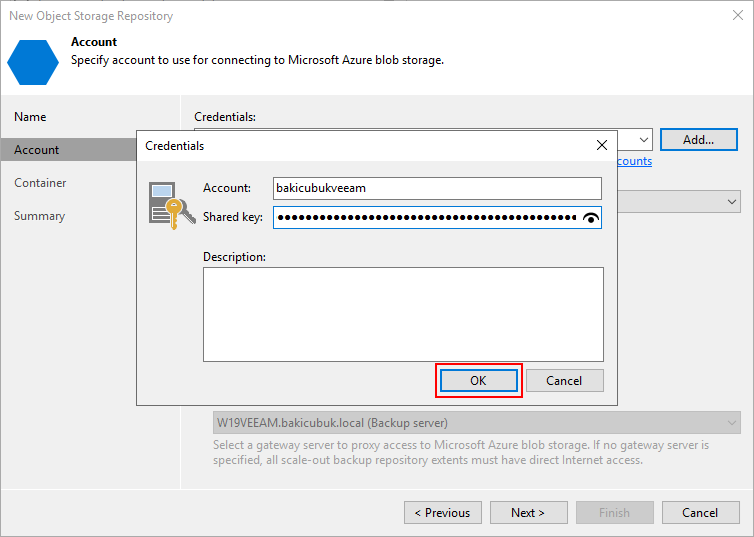Proceed with Next button
Screen dimensions: 754x537
(x=528, y=513)
